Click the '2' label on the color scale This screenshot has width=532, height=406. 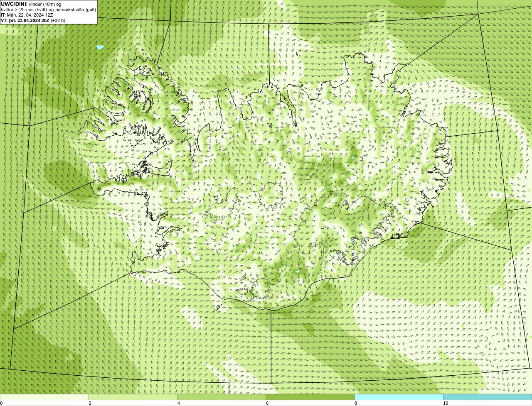point(90,403)
